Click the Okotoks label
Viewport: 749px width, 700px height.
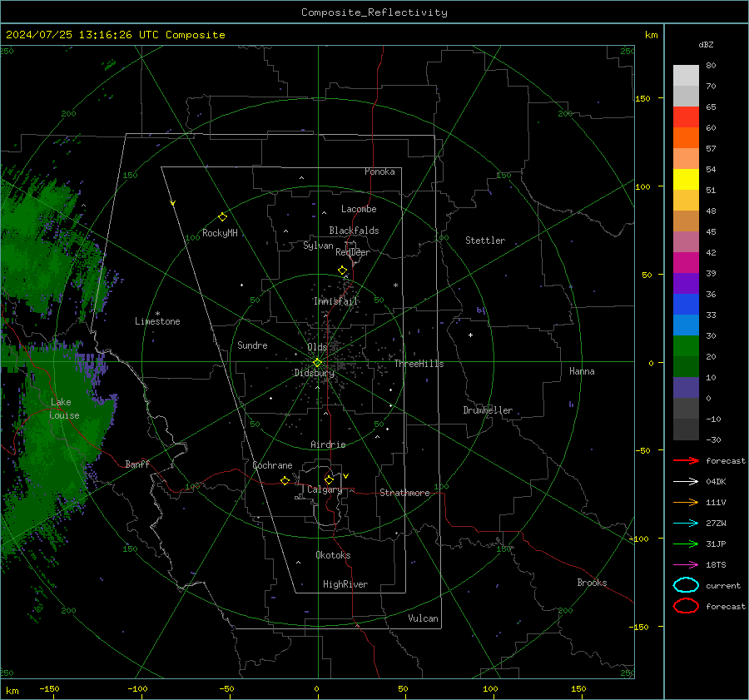pyautogui.click(x=333, y=555)
